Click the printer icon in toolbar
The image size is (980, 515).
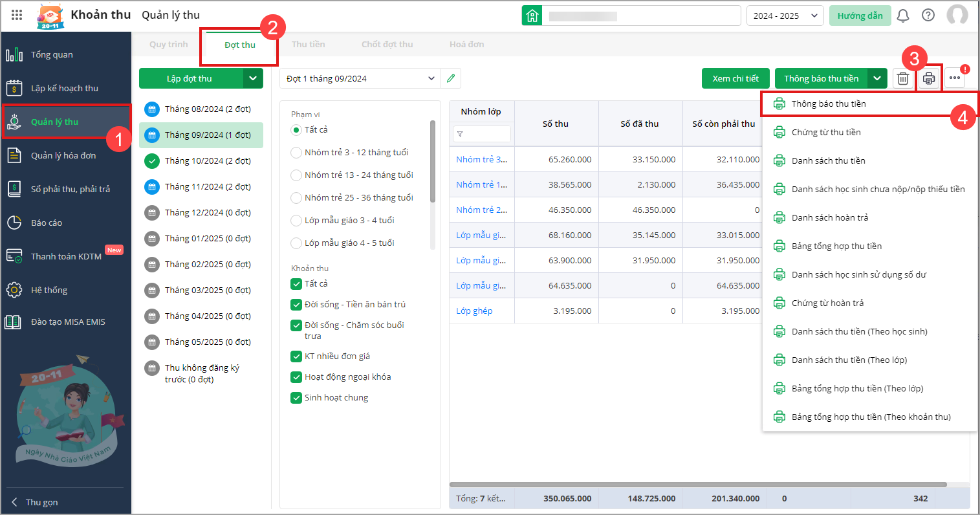pyautogui.click(x=929, y=79)
